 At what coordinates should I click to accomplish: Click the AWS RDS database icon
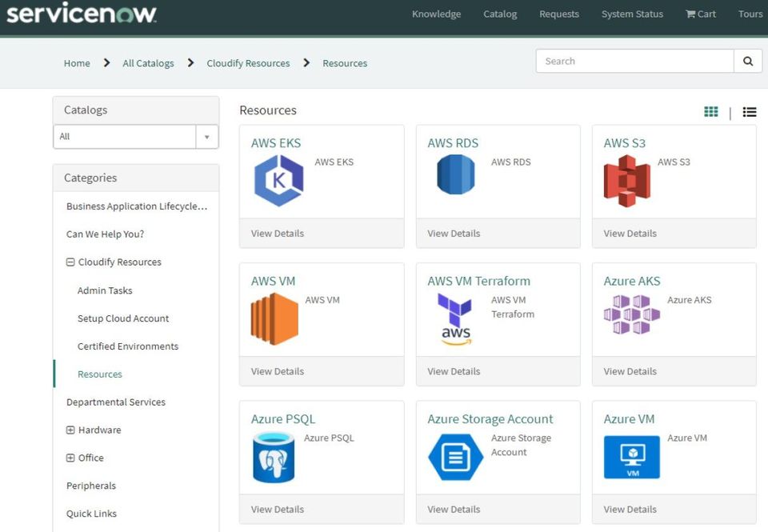[455, 174]
